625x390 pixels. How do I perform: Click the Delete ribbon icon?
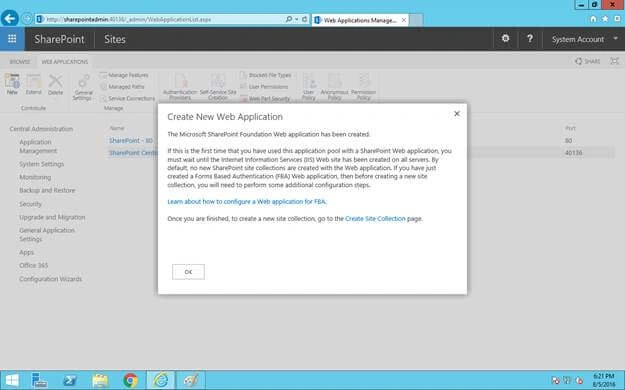tap(55, 84)
